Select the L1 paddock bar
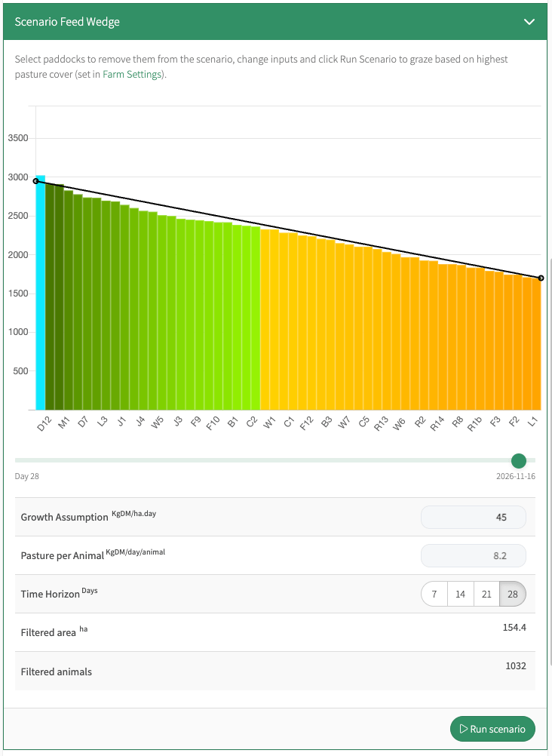The width and height of the screenshot is (552, 756). point(527,344)
